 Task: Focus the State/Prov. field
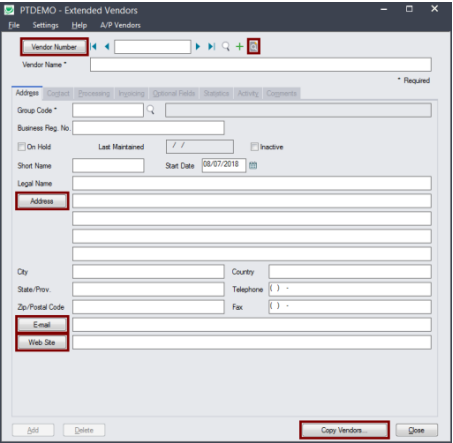pos(148,289)
